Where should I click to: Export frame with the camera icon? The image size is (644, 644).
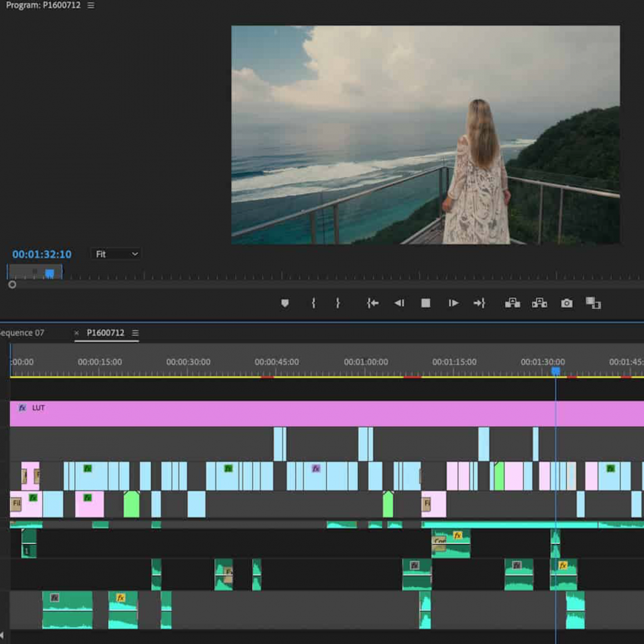pyautogui.click(x=567, y=303)
